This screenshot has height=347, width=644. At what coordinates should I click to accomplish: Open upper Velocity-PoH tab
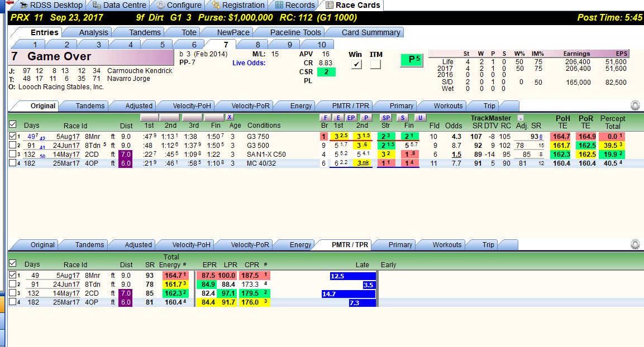[192, 106]
